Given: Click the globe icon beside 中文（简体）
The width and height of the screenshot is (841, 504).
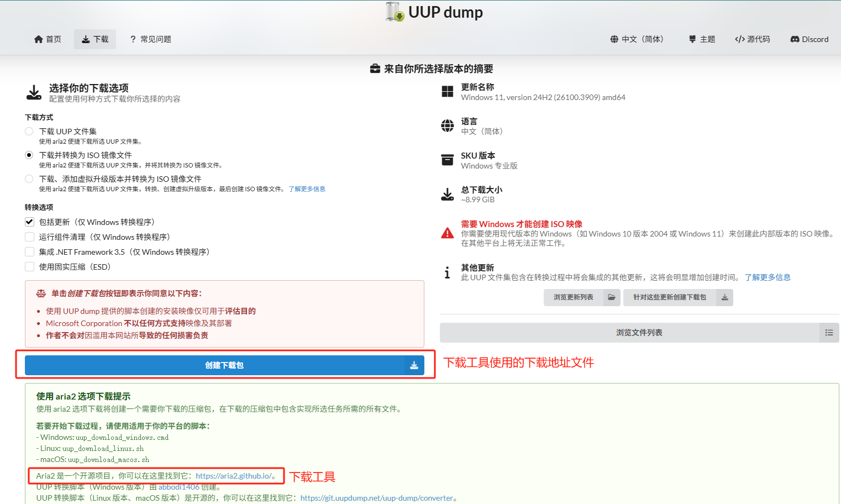Looking at the screenshot, I should point(614,39).
